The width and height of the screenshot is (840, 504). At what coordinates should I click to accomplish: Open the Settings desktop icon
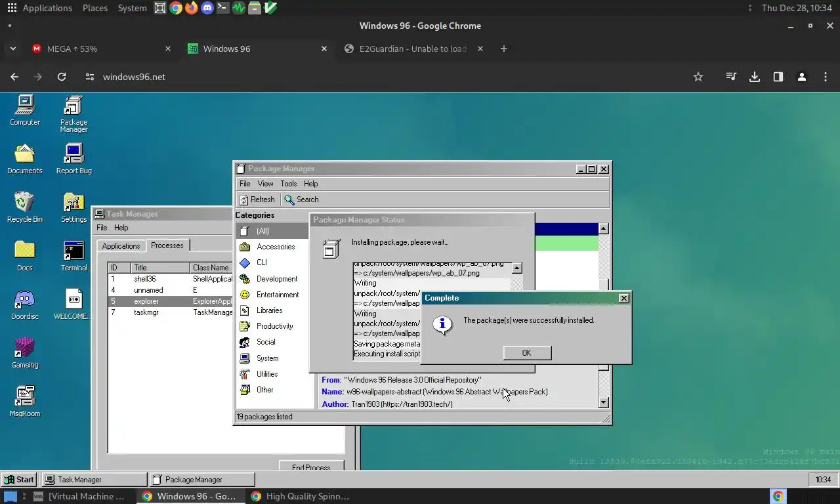pos(73,207)
